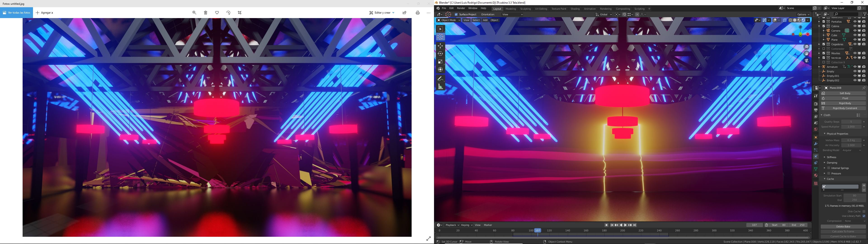
Task: Choose the Annotate pencil tool
Action: tap(440, 79)
